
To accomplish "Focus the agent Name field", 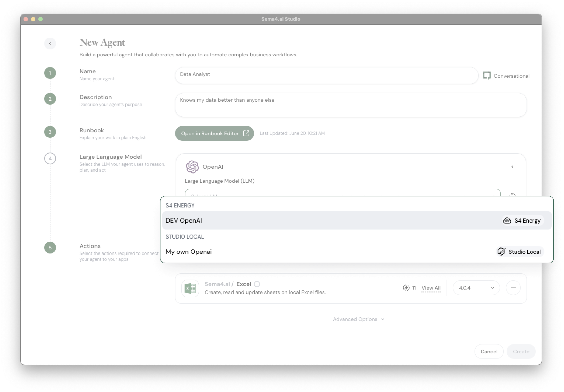I will (327, 75).
